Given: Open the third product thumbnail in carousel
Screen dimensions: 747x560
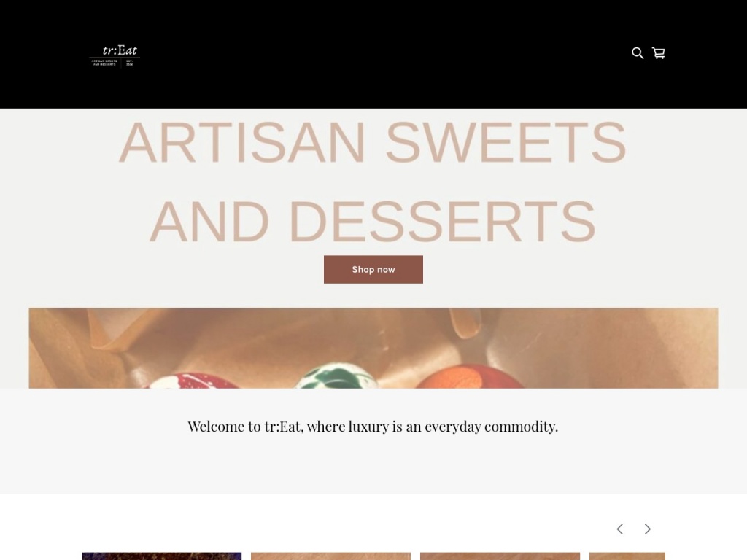Looking at the screenshot, I should click(x=500, y=556).
